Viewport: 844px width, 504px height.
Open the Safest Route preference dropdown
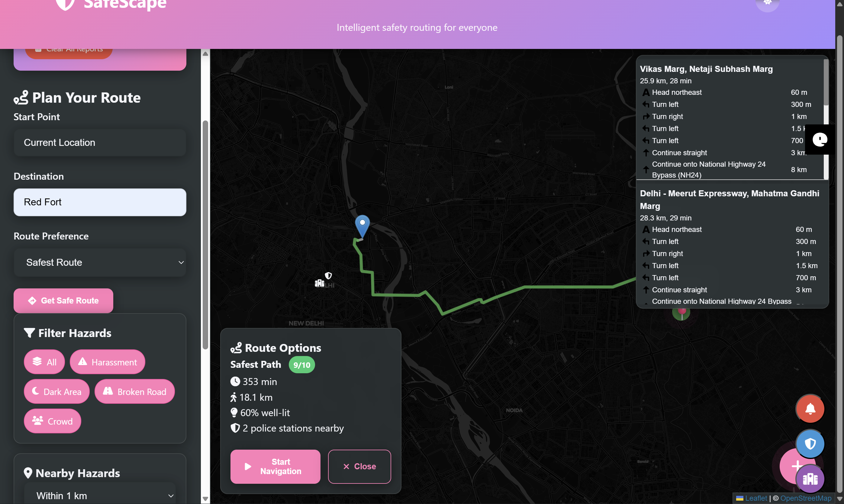(x=100, y=262)
